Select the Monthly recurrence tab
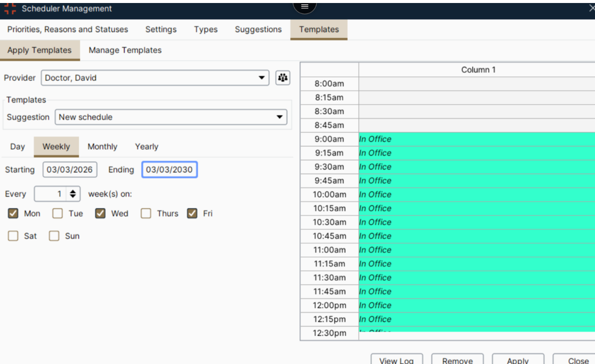Screen dimensions: 595x364 pyautogui.click(x=102, y=146)
